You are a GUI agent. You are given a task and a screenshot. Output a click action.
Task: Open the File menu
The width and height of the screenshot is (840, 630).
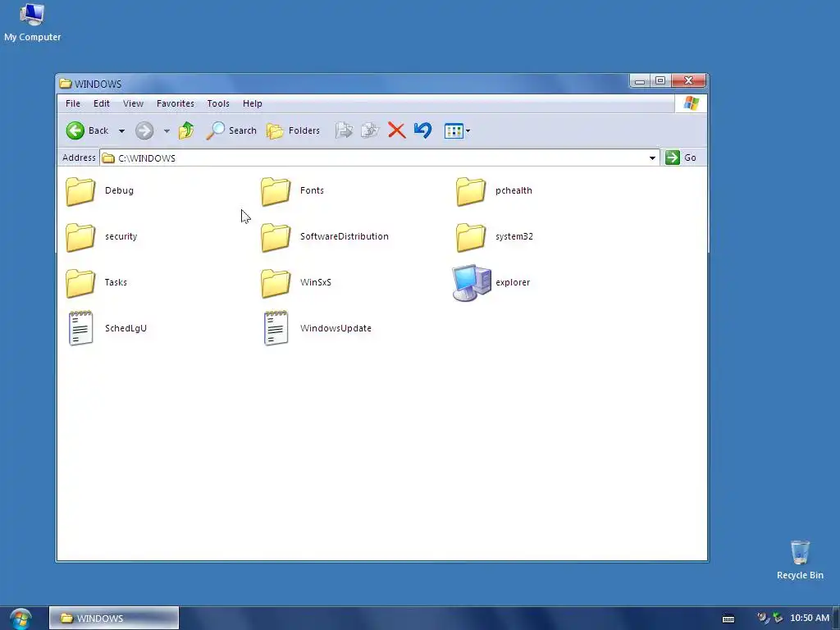click(73, 103)
